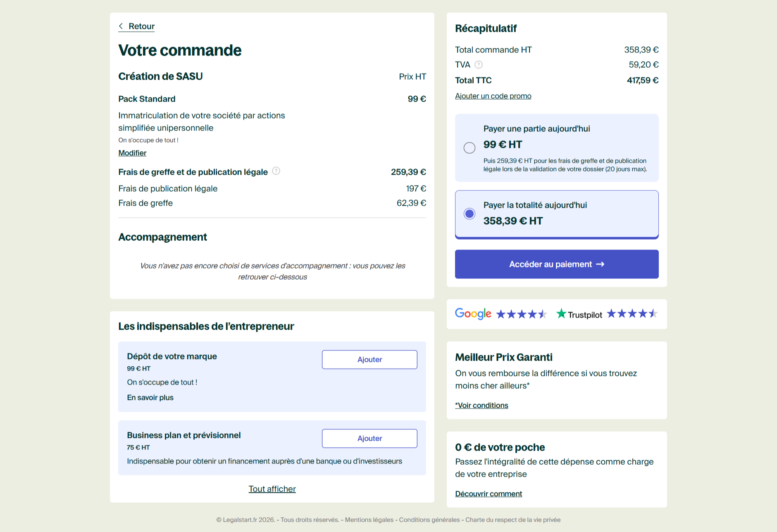The width and height of the screenshot is (777, 532).
Task: Open En savoir plus for Dépôt de marque
Action: point(150,397)
